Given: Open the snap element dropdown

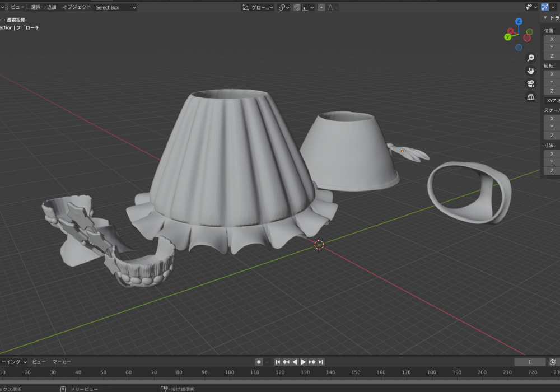Looking at the screenshot, I should 308,7.
